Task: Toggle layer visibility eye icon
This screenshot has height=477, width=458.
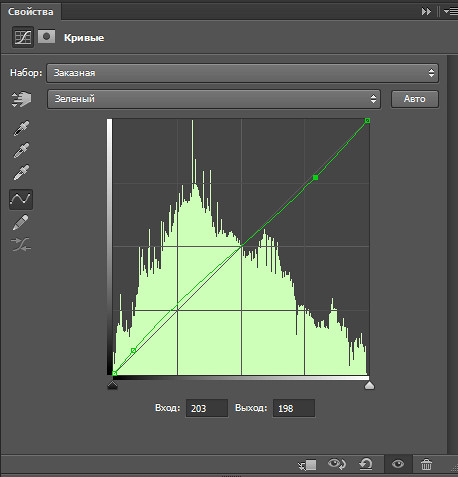Action: pyautogui.click(x=398, y=464)
